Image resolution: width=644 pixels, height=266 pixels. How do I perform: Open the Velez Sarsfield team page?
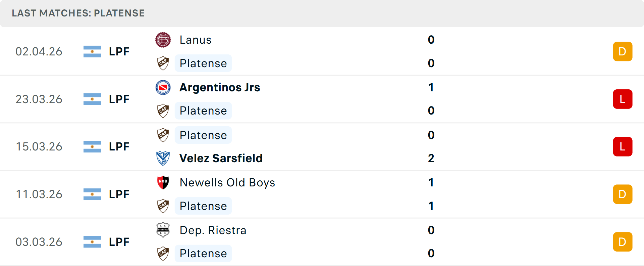click(221, 158)
